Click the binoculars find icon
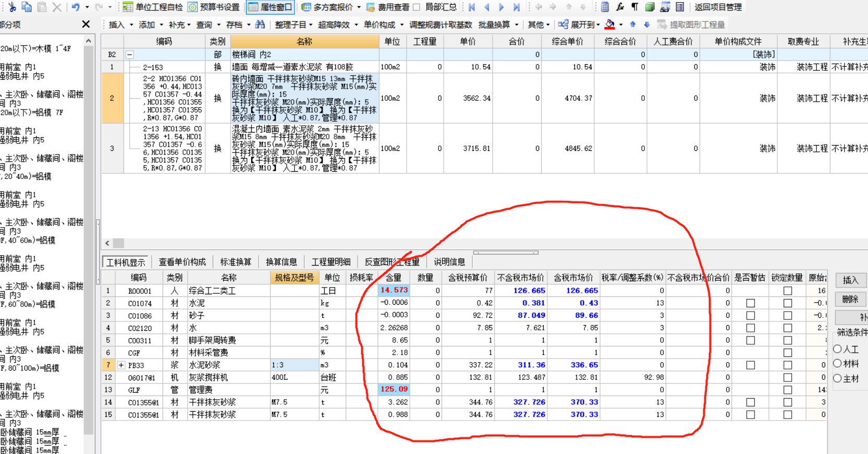The width and height of the screenshot is (868, 454). tap(260, 25)
